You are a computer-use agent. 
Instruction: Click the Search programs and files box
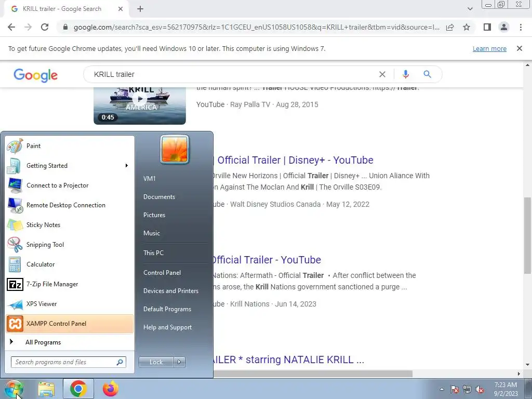[69, 362]
